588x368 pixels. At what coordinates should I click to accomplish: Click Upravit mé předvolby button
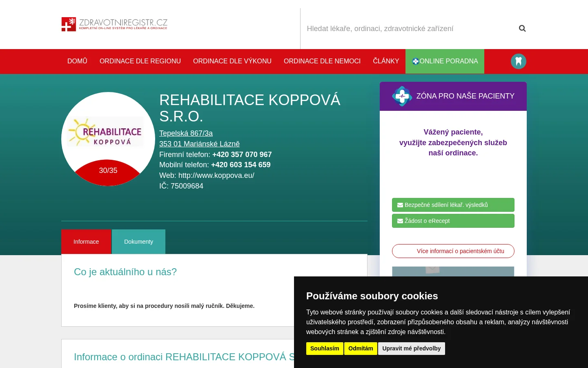coord(412,348)
